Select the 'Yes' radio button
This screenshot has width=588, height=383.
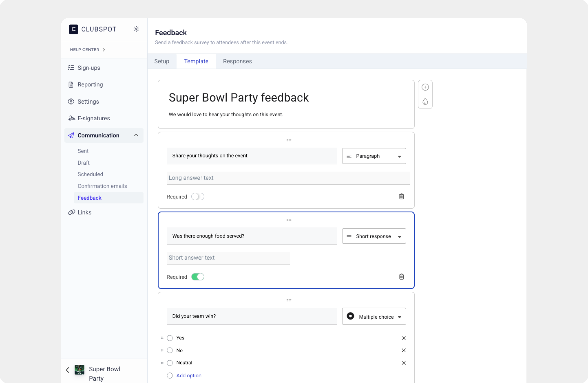coord(170,338)
